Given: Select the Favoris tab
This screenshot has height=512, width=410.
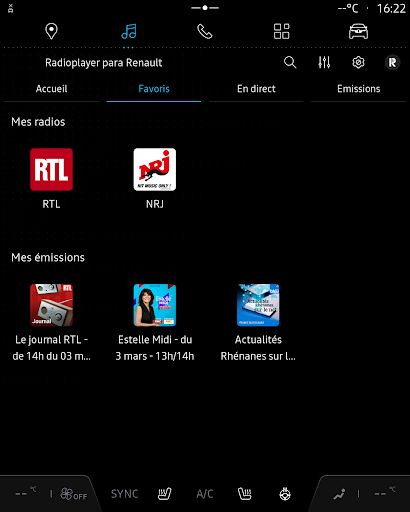Looking at the screenshot, I should pyautogui.click(x=154, y=89).
